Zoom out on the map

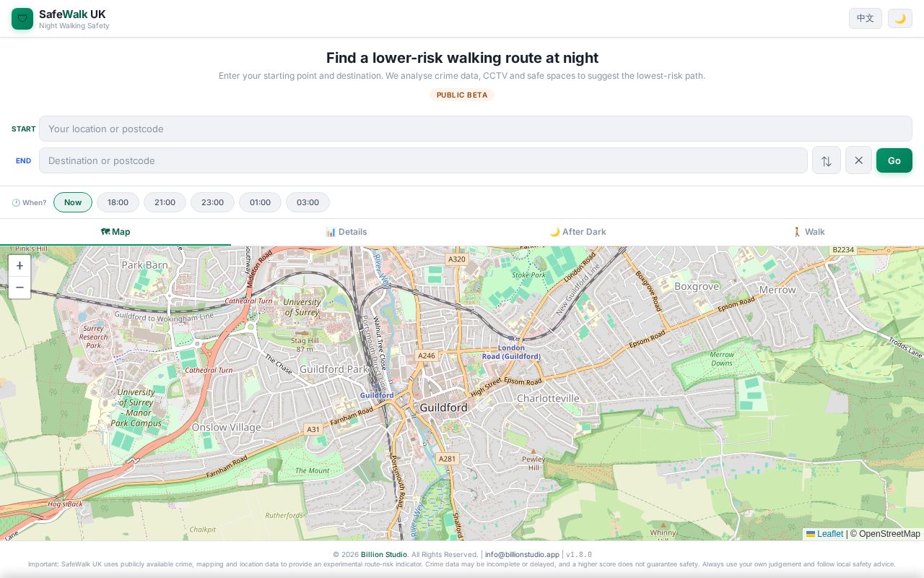19,288
